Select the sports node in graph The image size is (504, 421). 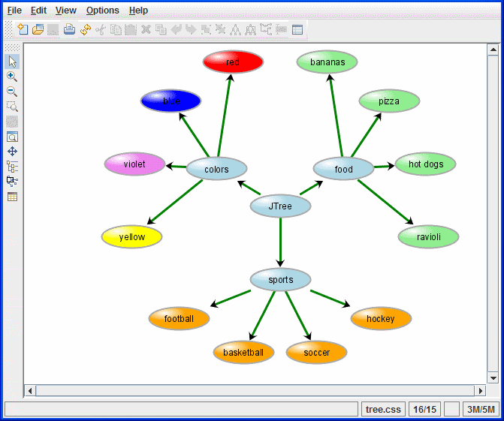pyautogui.click(x=280, y=280)
